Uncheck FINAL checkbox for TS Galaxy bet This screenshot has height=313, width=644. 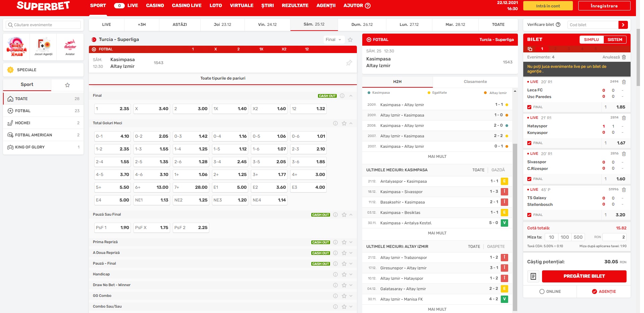pyautogui.click(x=529, y=215)
